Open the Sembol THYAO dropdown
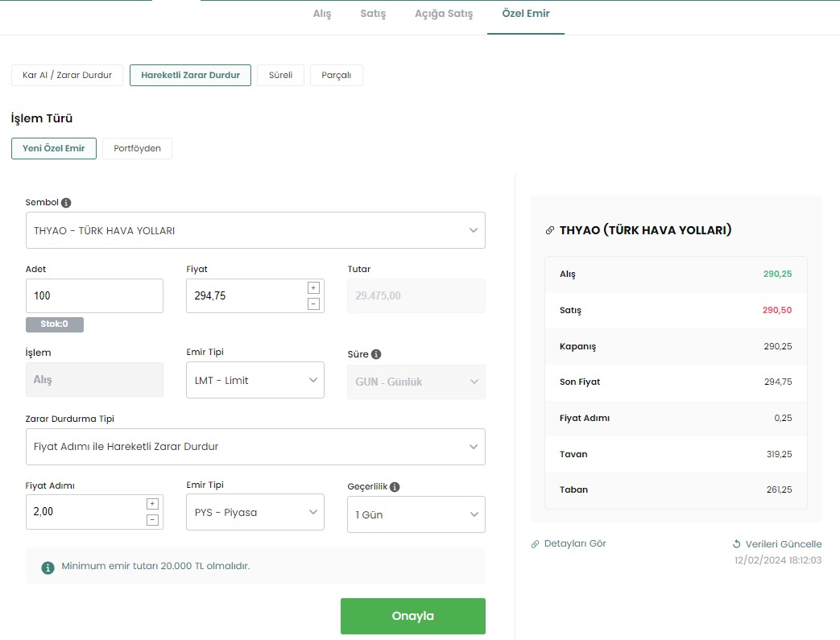This screenshot has height=640, width=840. 255,230
